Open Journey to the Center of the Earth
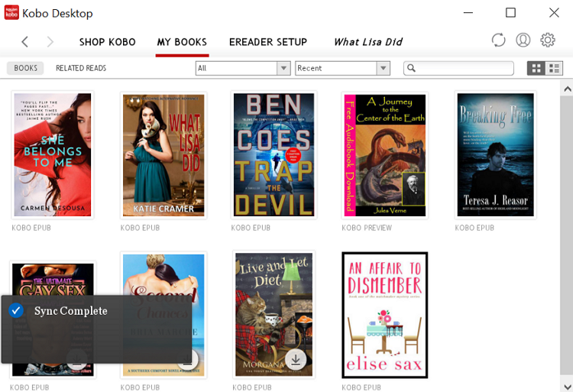 [x=385, y=155]
